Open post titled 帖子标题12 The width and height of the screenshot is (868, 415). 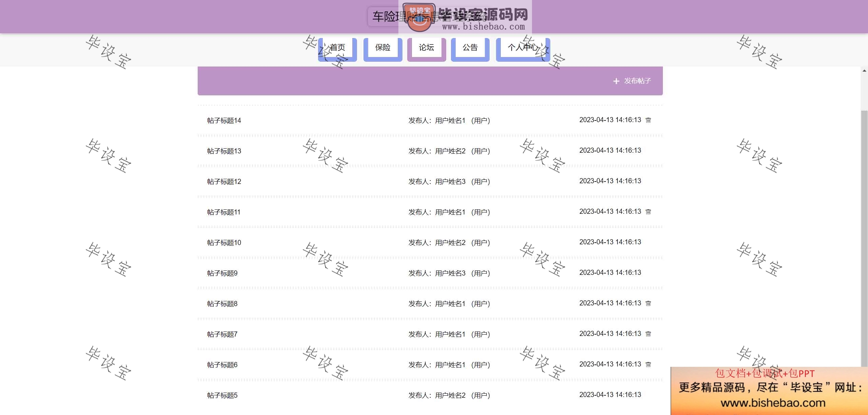pos(224,182)
